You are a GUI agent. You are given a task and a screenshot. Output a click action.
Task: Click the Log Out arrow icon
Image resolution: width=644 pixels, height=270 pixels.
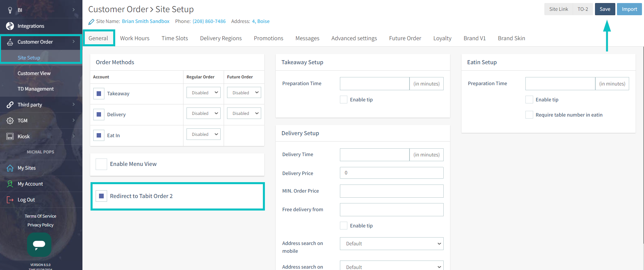pos(10,200)
